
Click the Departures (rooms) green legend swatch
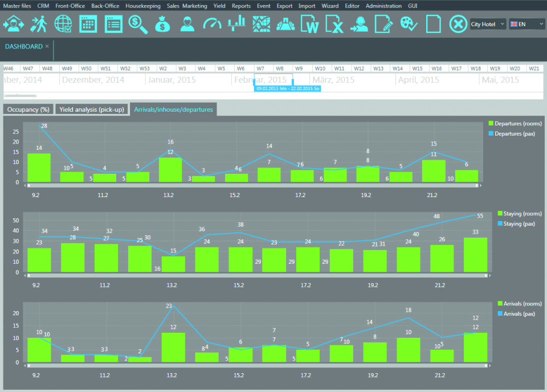(x=491, y=124)
